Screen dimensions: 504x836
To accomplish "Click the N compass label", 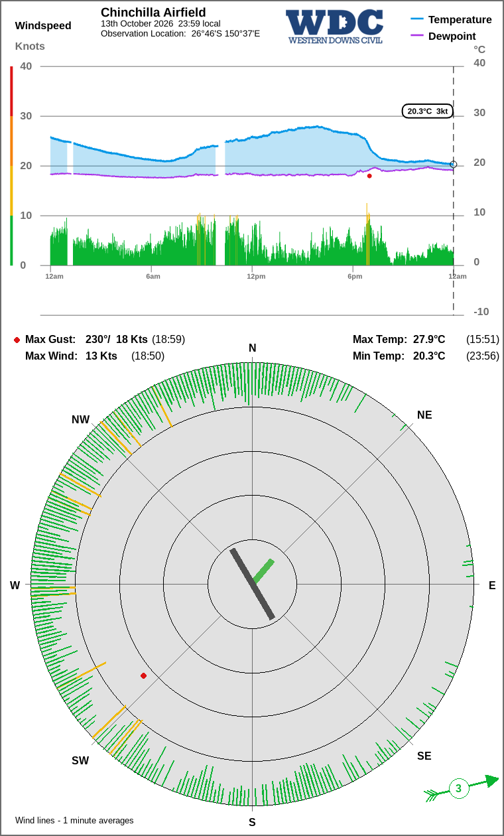I will pos(252,348).
